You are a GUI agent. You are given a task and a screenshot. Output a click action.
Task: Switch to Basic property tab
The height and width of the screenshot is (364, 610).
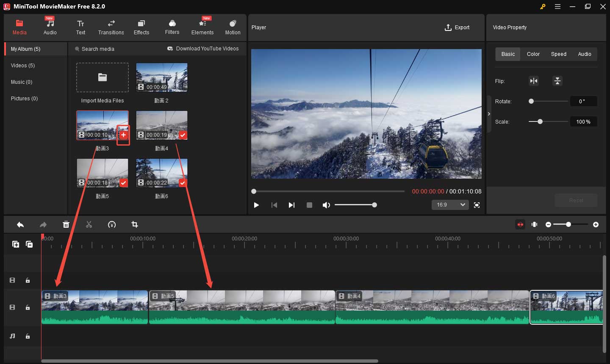(x=508, y=54)
